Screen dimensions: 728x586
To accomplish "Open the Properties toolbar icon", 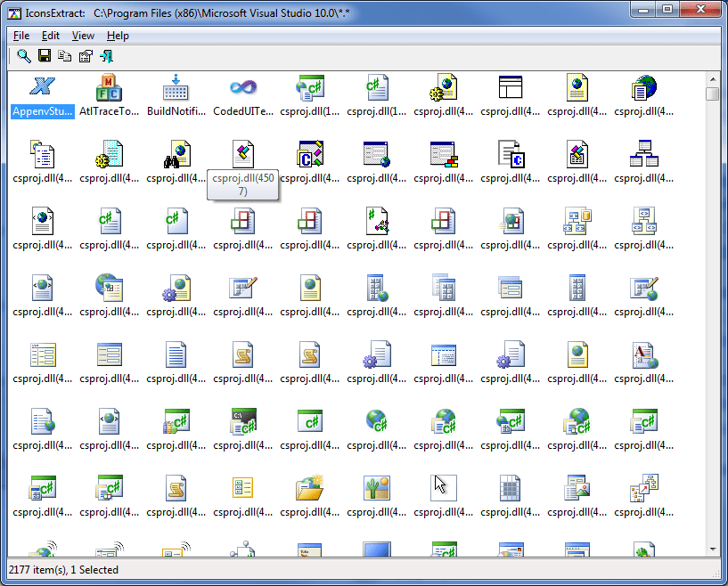I will pyautogui.click(x=86, y=56).
